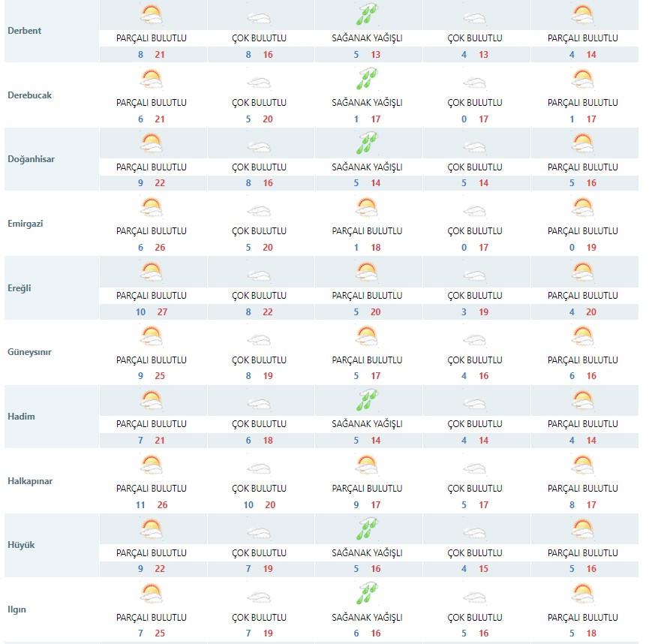Click Doğanhisar's 9 22 temperature values
This screenshot has height=644, width=652.
pos(152,183)
